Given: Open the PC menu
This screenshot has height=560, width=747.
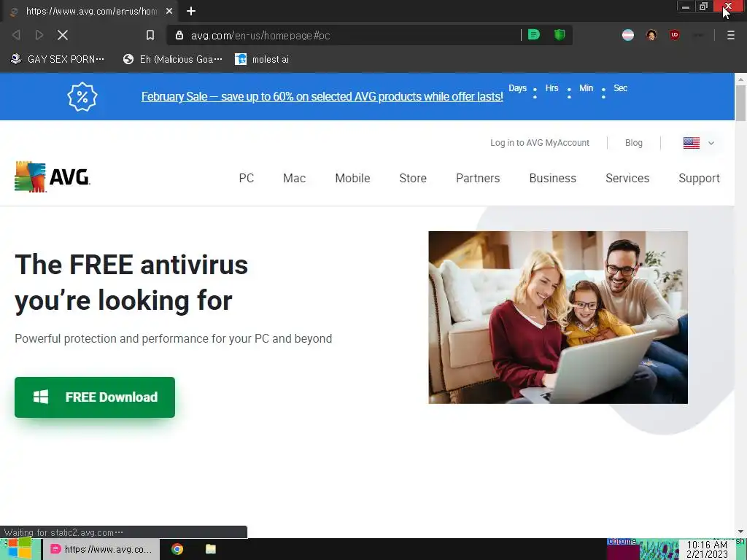Looking at the screenshot, I should coord(247,178).
